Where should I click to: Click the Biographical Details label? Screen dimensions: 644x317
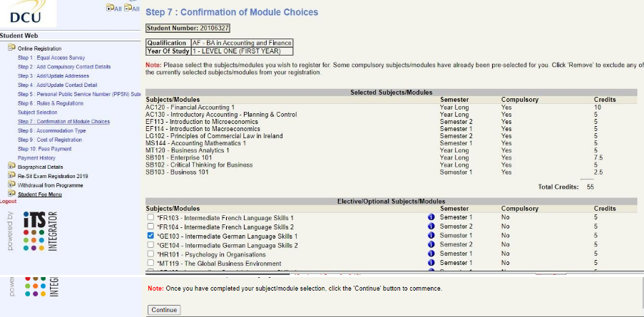40,167
